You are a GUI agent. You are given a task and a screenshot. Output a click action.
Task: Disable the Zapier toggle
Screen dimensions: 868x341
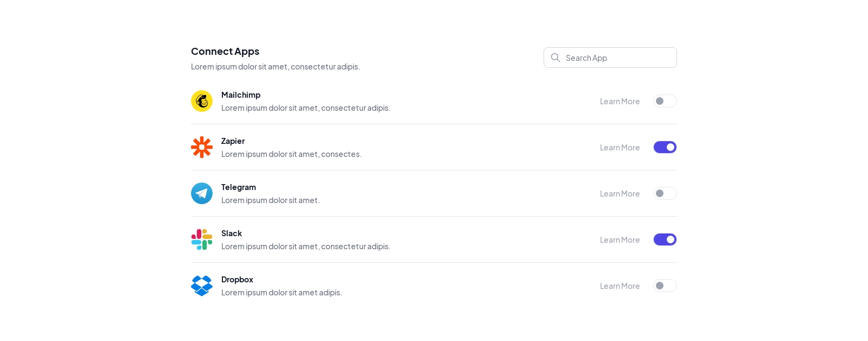click(665, 147)
